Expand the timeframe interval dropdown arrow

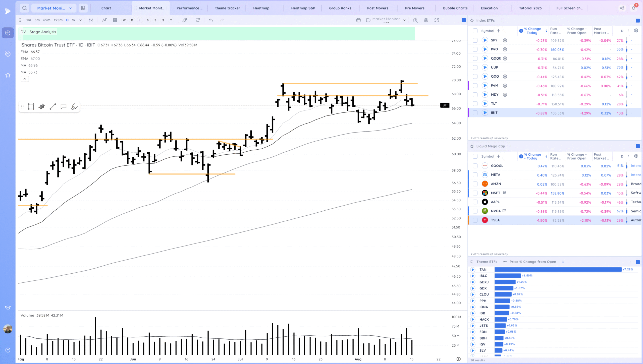(x=80, y=20)
